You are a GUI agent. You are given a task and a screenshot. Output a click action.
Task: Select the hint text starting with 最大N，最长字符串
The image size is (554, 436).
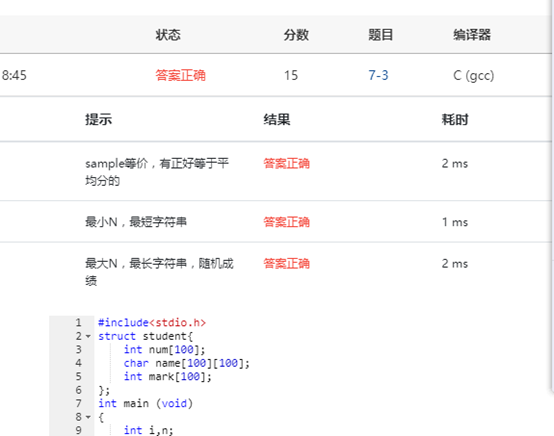coord(159,272)
